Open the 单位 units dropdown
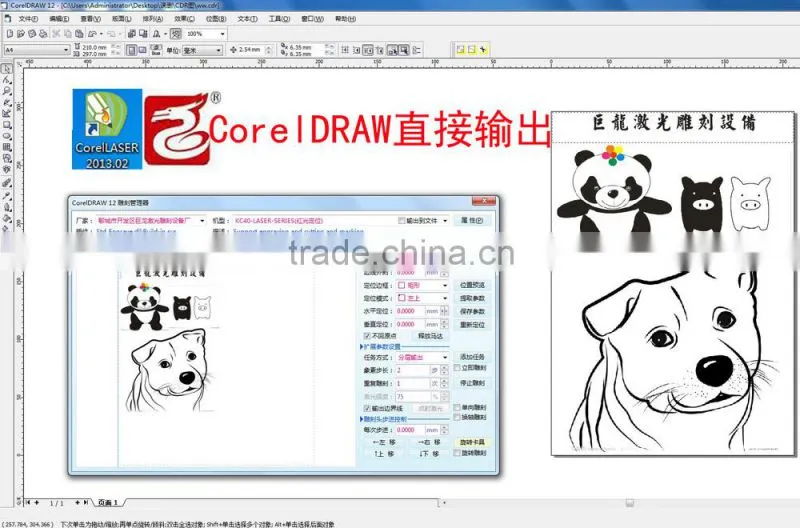This screenshot has width=800, height=528. click(x=218, y=50)
